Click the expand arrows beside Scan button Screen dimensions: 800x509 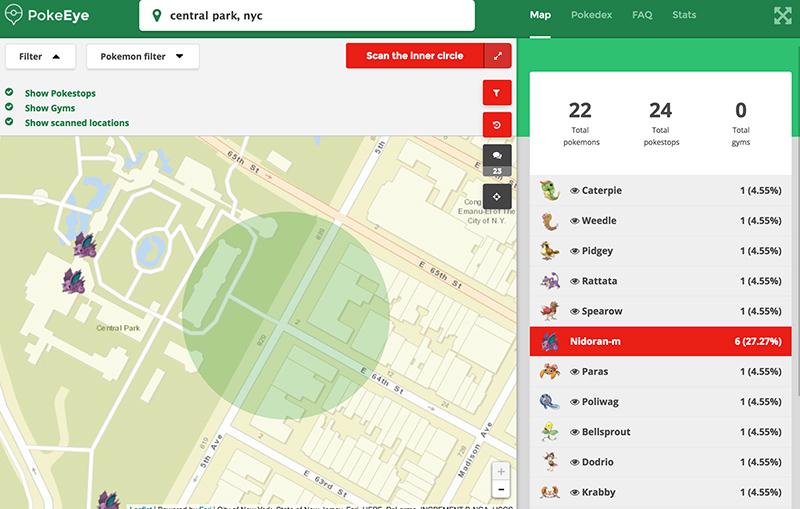pyautogui.click(x=497, y=56)
